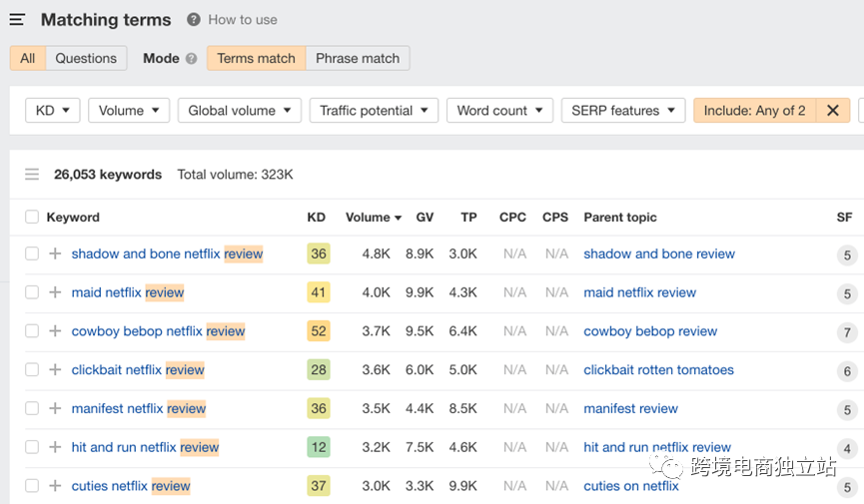Check the cowboy bebop netflix review row
The height and width of the screenshot is (504, 864).
[x=32, y=331]
